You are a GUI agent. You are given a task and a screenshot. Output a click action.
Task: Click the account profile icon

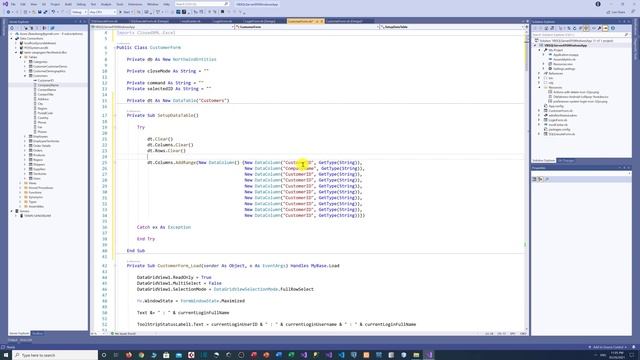pyautogui.click(x=598, y=4)
